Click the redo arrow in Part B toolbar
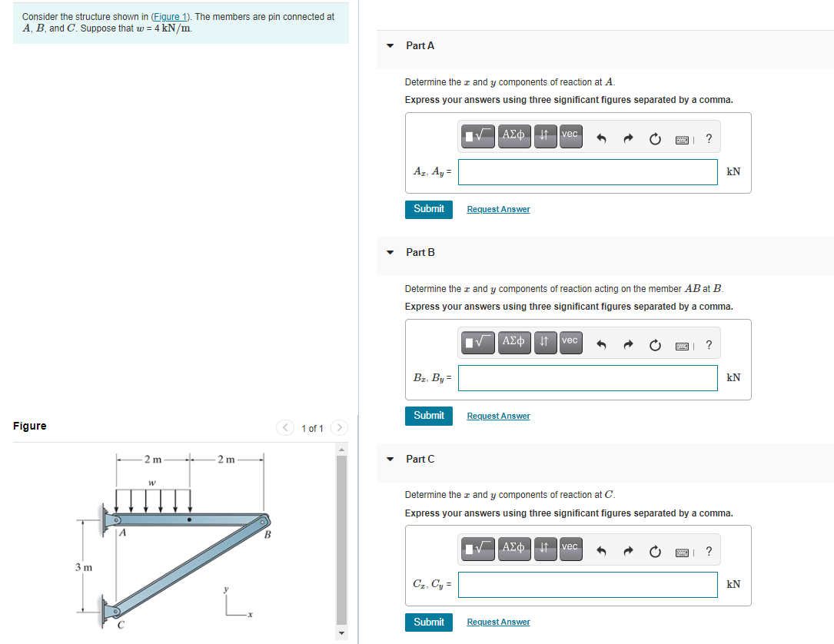Viewport: 834px width, 644px height. (x=628, y=344)
